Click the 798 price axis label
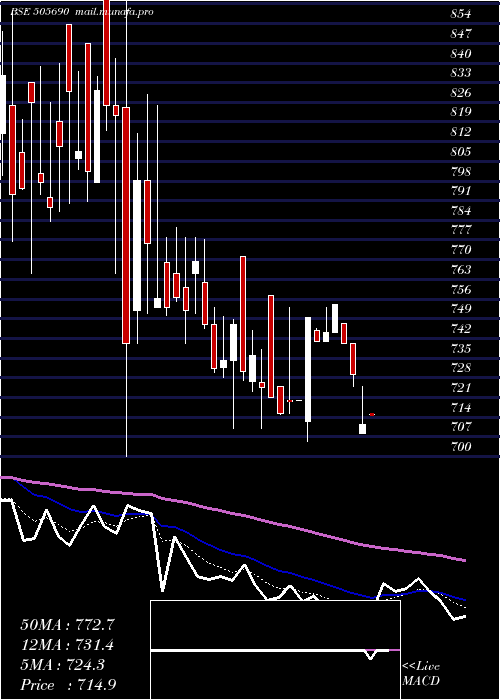500x700 pixels. pos(461,171)
